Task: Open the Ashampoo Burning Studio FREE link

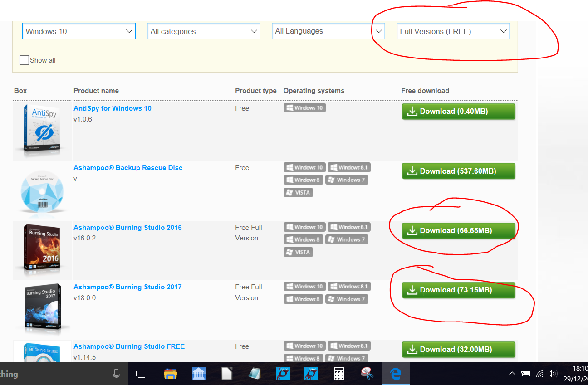Action: tap(129, 346)
